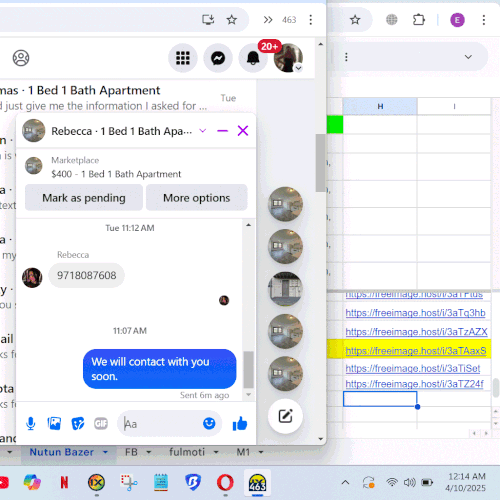500x500 pixels.
Task: Open spreadsheet toolbar three-dot overflow menu
Action: [346, 57]
